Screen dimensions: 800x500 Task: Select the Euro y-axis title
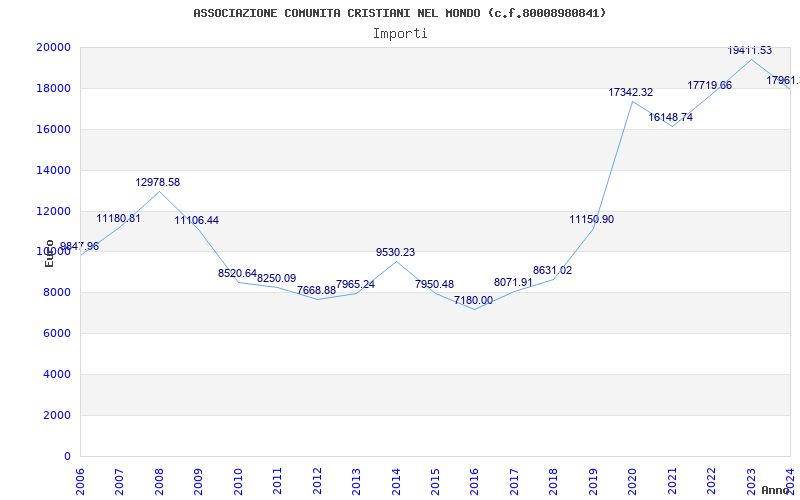[49, 253]
